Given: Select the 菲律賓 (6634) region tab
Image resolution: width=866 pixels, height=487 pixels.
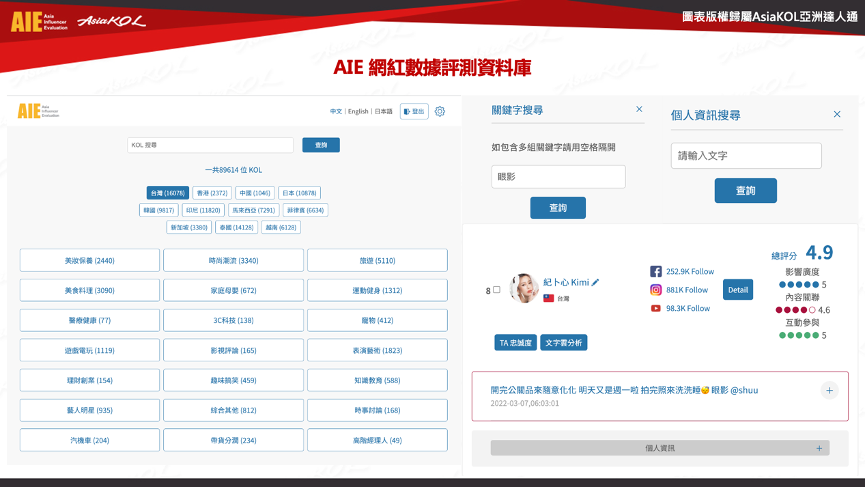Looking at the screenshot, I should [305, 210].
